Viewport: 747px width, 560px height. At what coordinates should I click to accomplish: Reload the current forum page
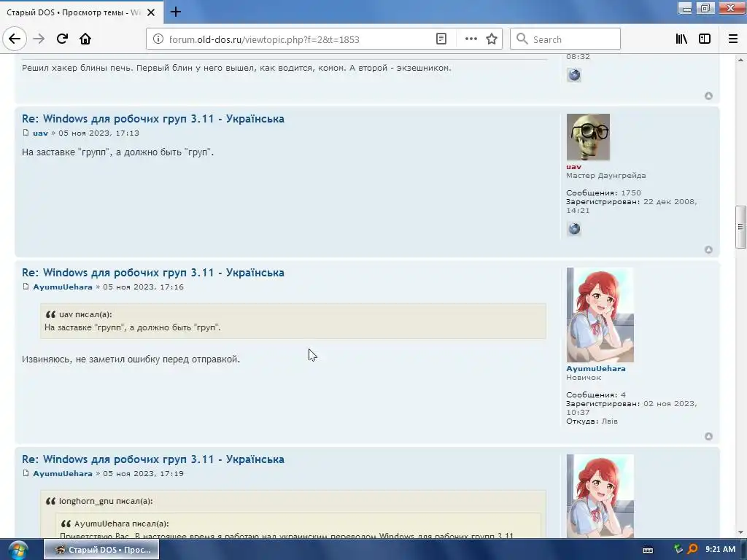(x=62, y=39)
